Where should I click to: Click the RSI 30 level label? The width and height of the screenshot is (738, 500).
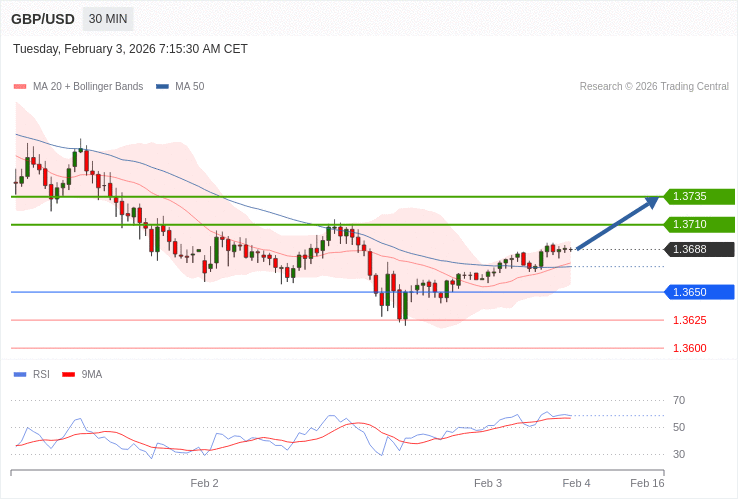679,454
